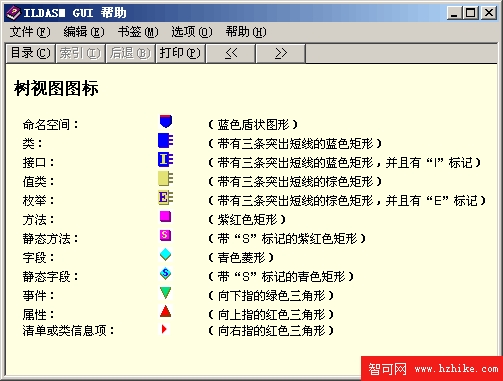Click the enum icon marked with E
The image size is (503, 381).
click(x=166, y=197)
